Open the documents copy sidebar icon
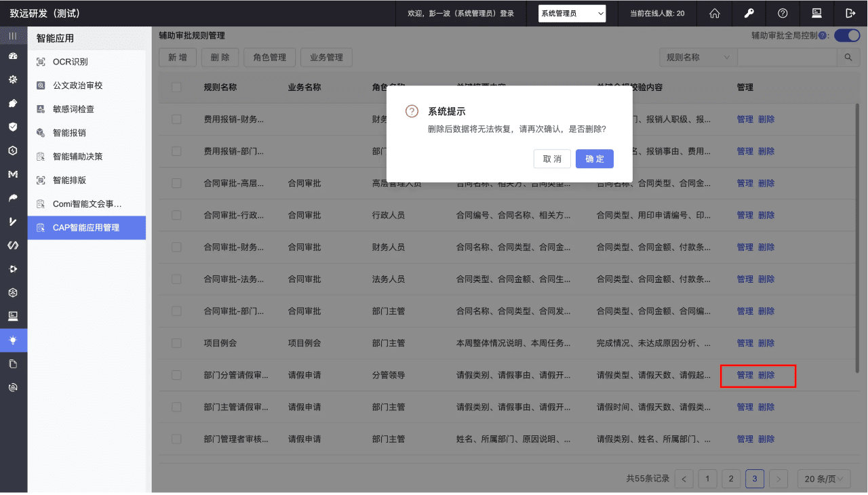This screenshot has height=495, width=868. click(x=13, y=363)
